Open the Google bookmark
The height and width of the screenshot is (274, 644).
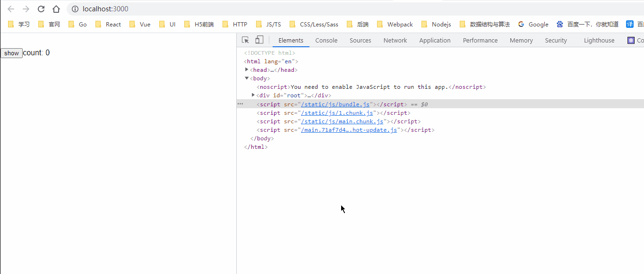click(533, 24)
